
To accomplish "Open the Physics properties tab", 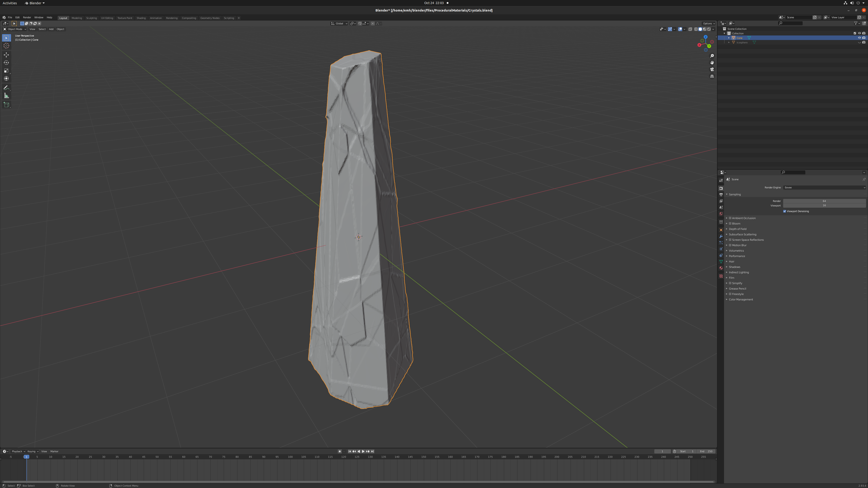I will tap(721, 249).
